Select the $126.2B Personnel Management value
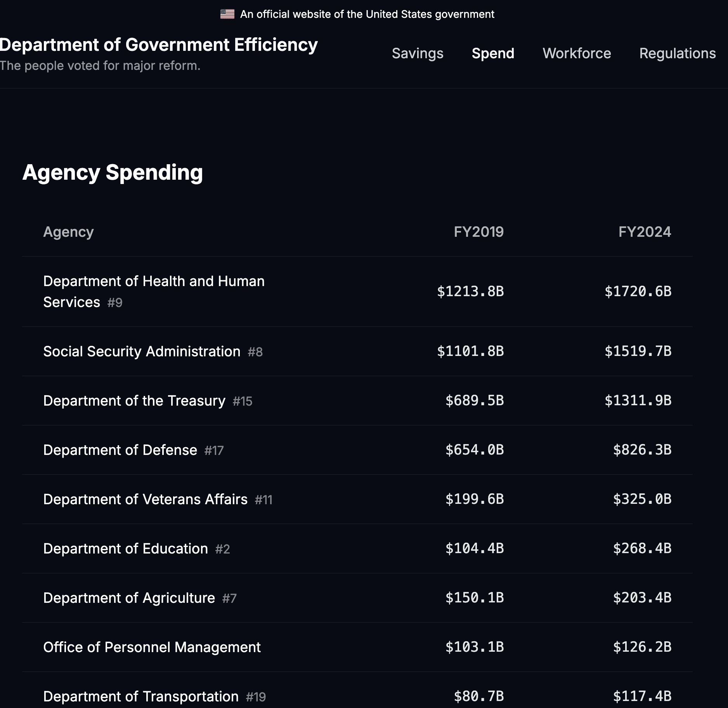The width and height of the screenshot is (728, 708). pyautogui.click(x=642, y=647)
